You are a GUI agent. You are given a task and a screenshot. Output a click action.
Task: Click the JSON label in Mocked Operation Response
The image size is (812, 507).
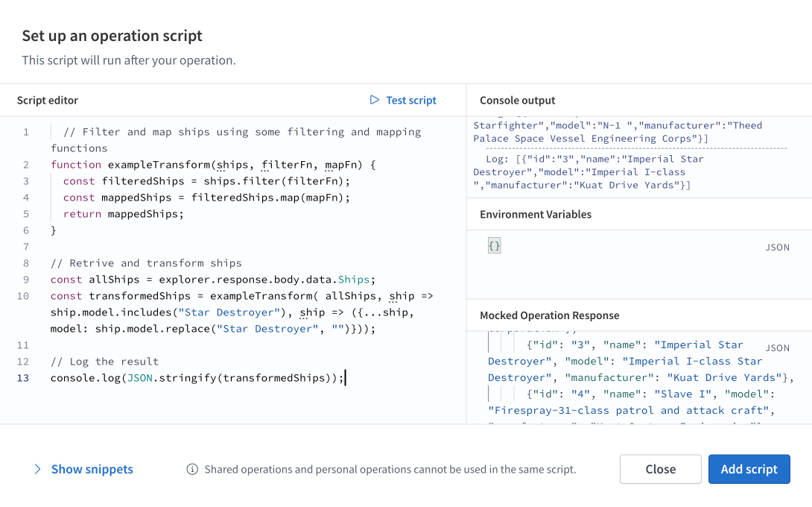(x=777, y=347)
